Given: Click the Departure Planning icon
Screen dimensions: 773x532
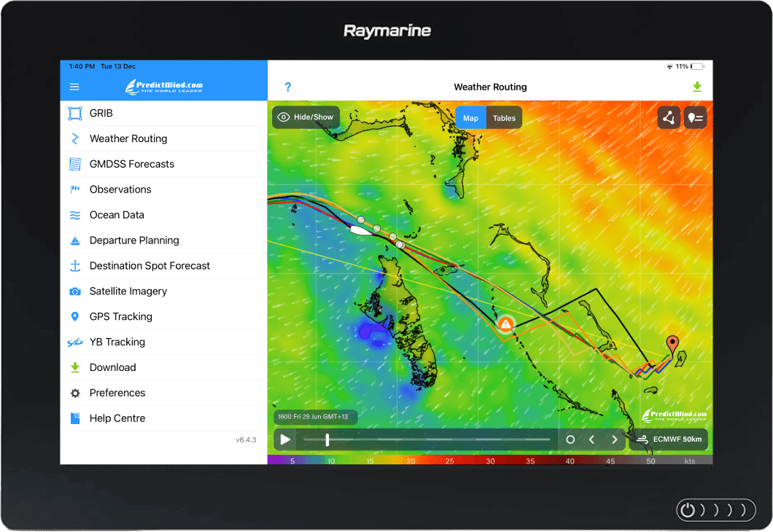Looking at the screenshot, I should (x=74, y=240).
